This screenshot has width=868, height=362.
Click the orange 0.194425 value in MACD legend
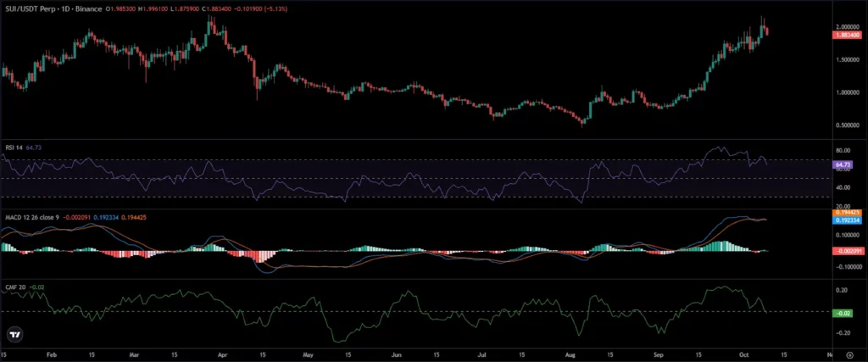(x=132, y=217)
